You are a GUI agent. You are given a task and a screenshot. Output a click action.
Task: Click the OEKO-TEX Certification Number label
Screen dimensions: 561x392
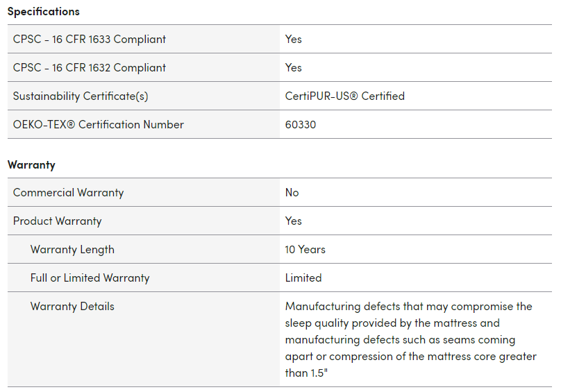[x=99, y=124]
